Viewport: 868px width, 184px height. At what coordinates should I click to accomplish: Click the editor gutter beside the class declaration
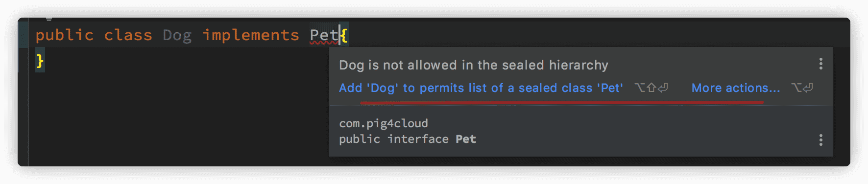(x=23, y=35)
